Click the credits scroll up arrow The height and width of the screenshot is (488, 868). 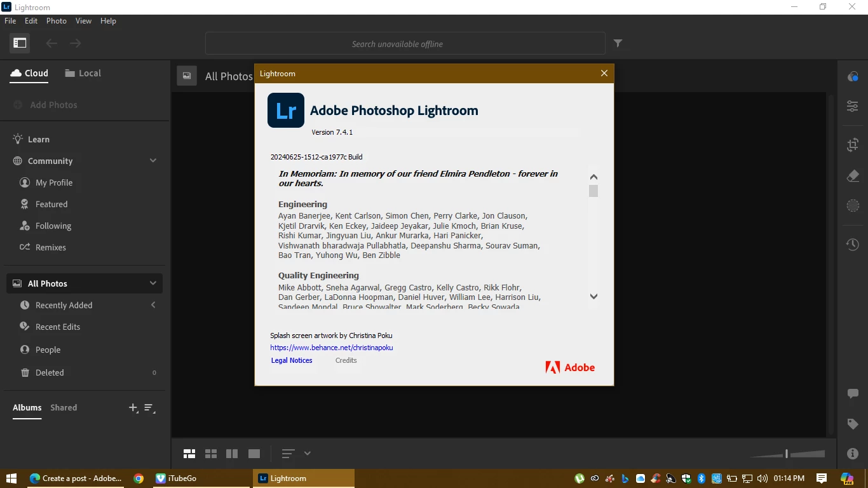coord(593,177)
